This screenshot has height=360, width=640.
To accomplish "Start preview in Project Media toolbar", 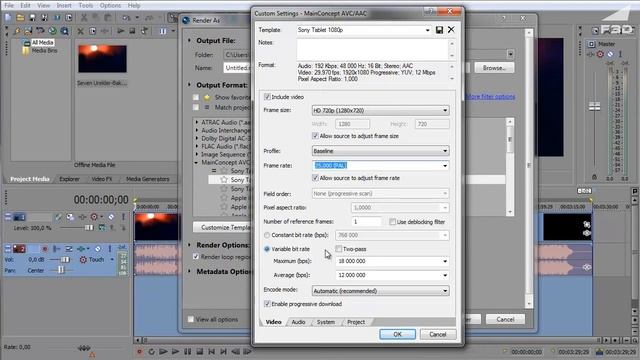I will (x=120, y=31).
